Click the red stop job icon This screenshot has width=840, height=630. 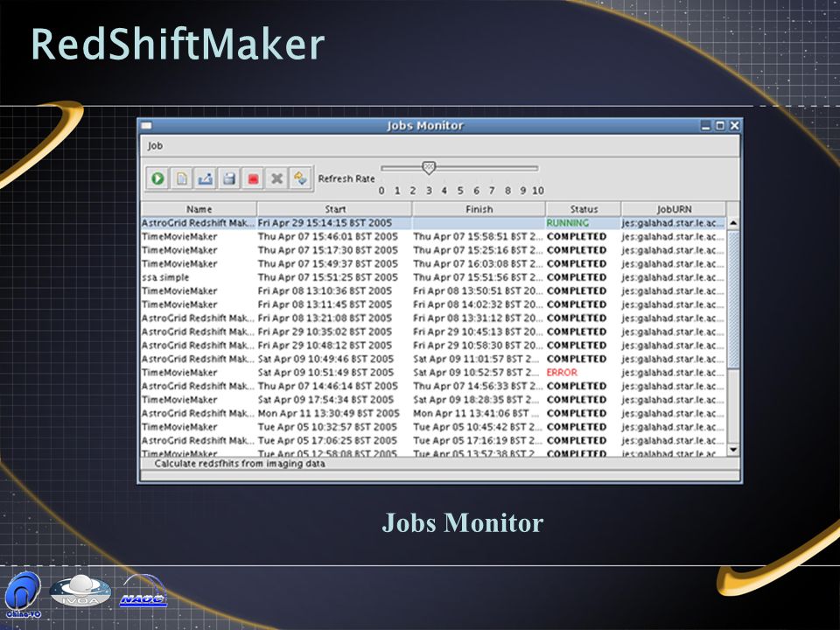click(x=253, y=178)
